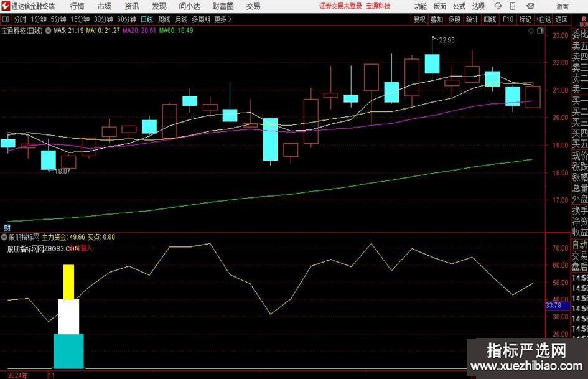The image size is (588, 379).
Task: Click the blue 33.78 axis value tag
Action: [x=557, y=306]
